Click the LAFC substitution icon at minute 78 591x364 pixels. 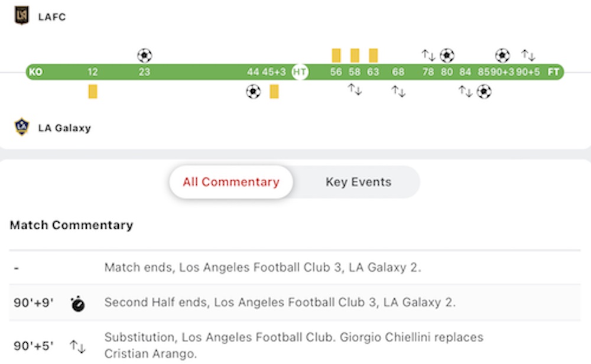pos(428,56)
